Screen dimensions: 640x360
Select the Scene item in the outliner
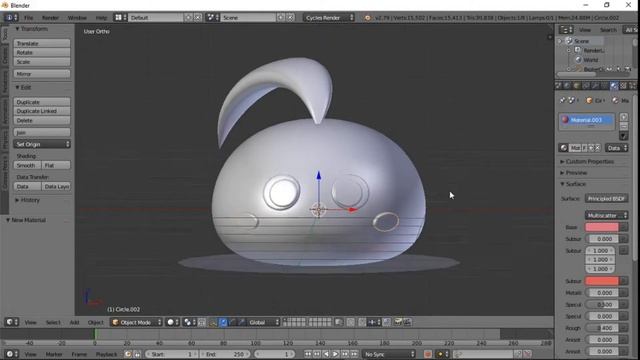581,41
